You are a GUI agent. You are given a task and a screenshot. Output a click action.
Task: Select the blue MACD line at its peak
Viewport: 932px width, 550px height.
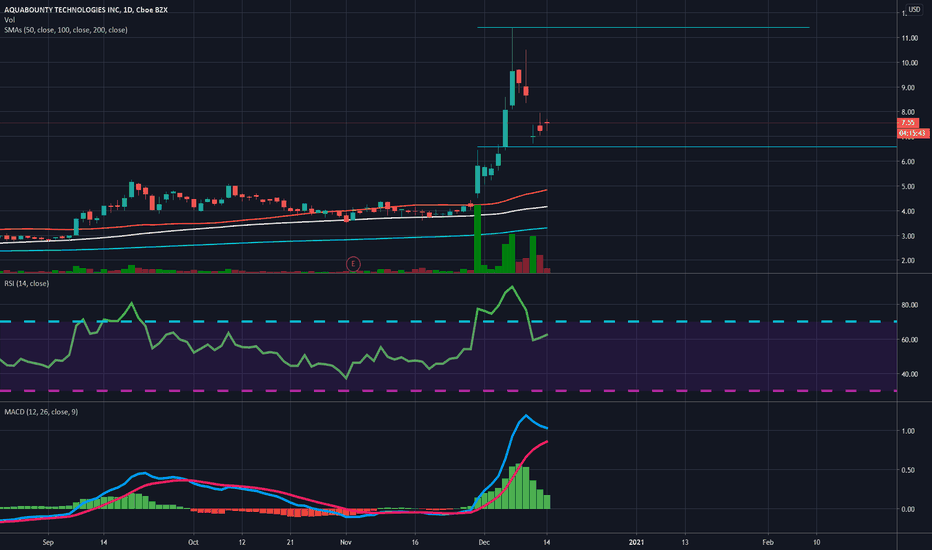[525, 416]
